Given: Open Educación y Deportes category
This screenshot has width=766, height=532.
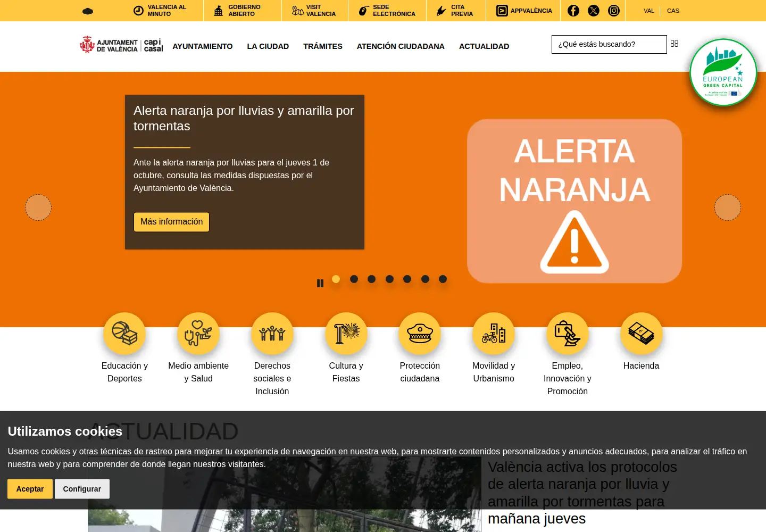Looking at the screenshot, I should coord(124,348).
